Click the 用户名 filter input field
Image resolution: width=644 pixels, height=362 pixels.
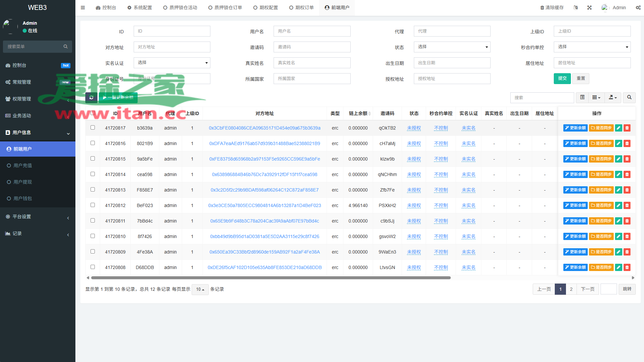tap(312, 31)
